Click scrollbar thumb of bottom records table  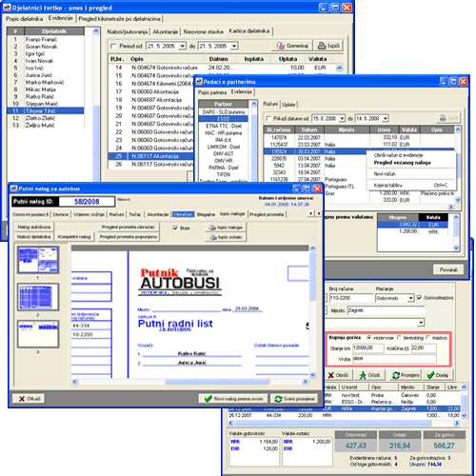click(332, 423)
